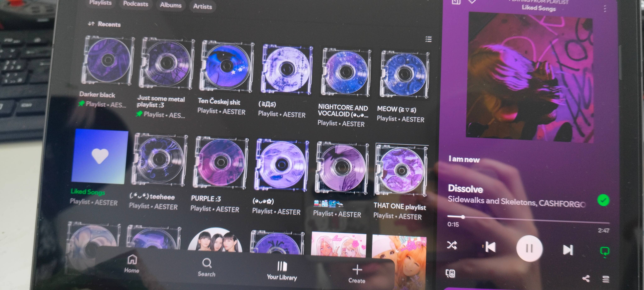The image size is (644, 290).
Task: Open the pink anime girls cover tile
Action: click(x=339, y=245)
